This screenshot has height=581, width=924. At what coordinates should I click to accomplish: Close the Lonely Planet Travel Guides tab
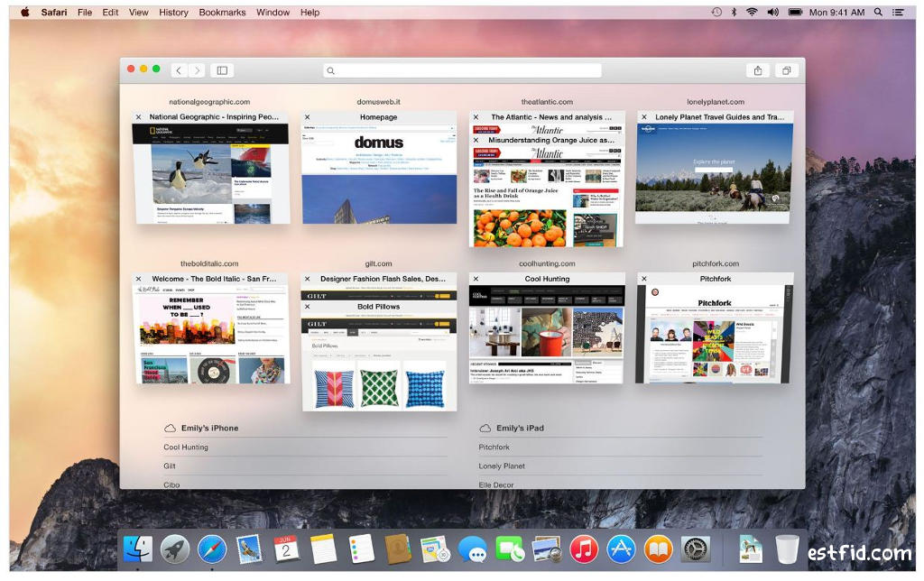click(644, 117)
